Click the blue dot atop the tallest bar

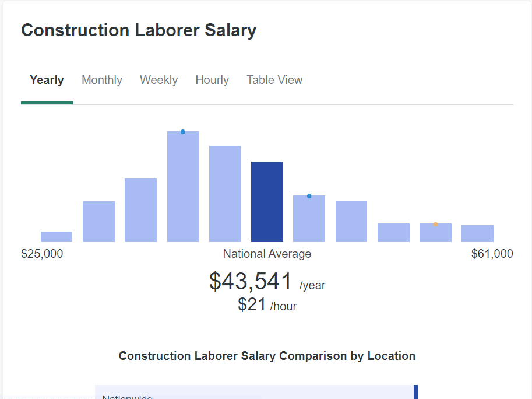(182, 132)
